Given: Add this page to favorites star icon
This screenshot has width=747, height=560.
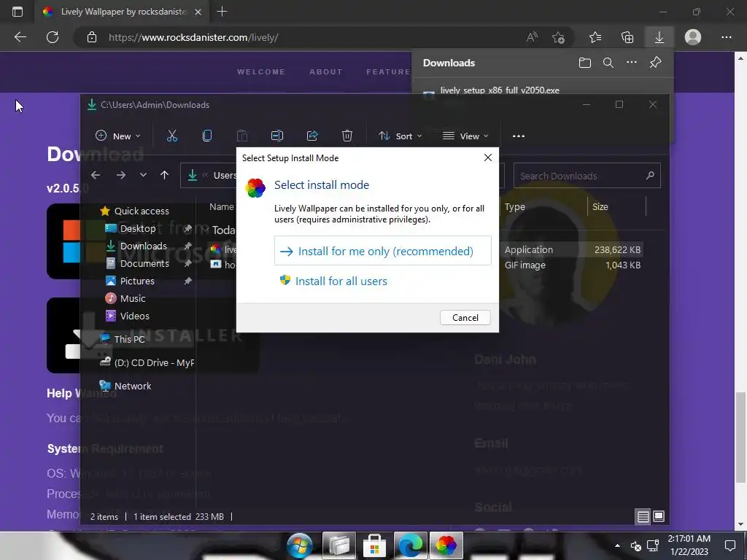Looking at the screenshot, I should pyautogui.click(x=558, y=37).
